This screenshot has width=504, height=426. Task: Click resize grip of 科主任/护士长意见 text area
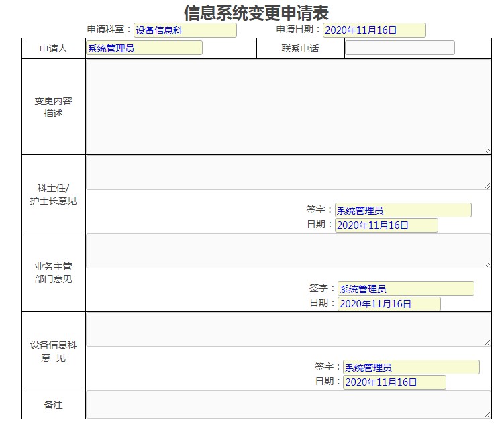pos(487,186)
